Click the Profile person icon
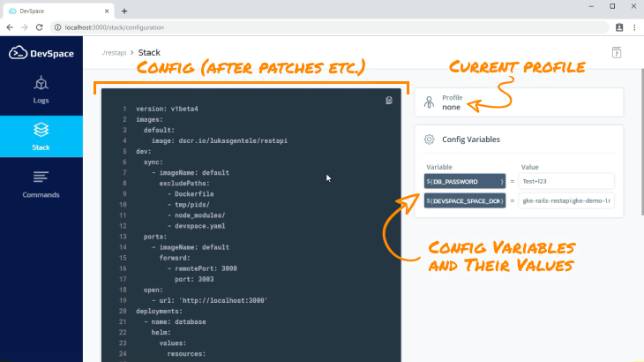Viewport: 644px width, 362px height. pos(429,102)
